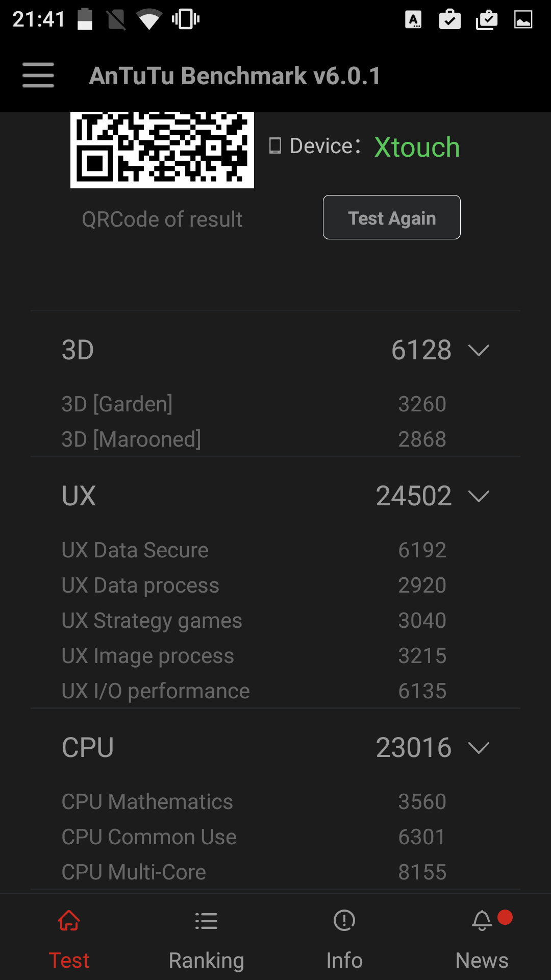Collapse the 3D score section chevron

(x=479, y=350)
